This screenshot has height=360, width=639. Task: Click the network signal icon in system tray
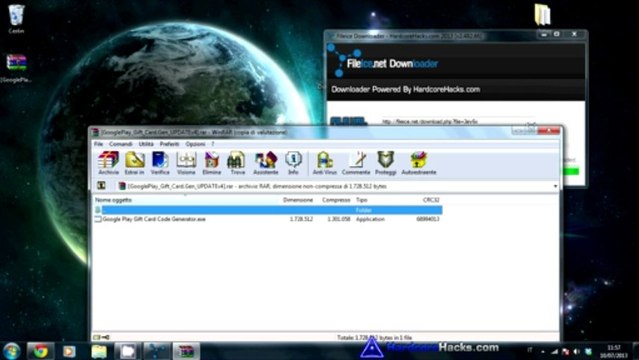(555, 351)
